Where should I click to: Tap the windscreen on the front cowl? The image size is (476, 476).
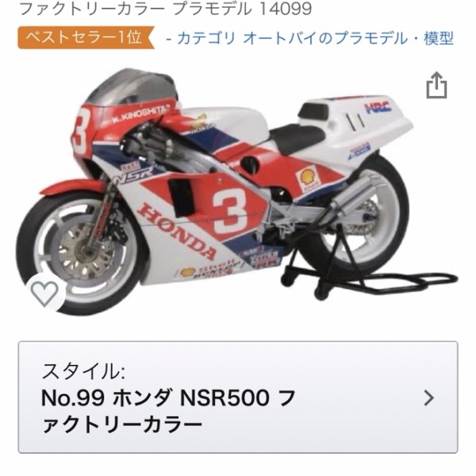(133, 88)
